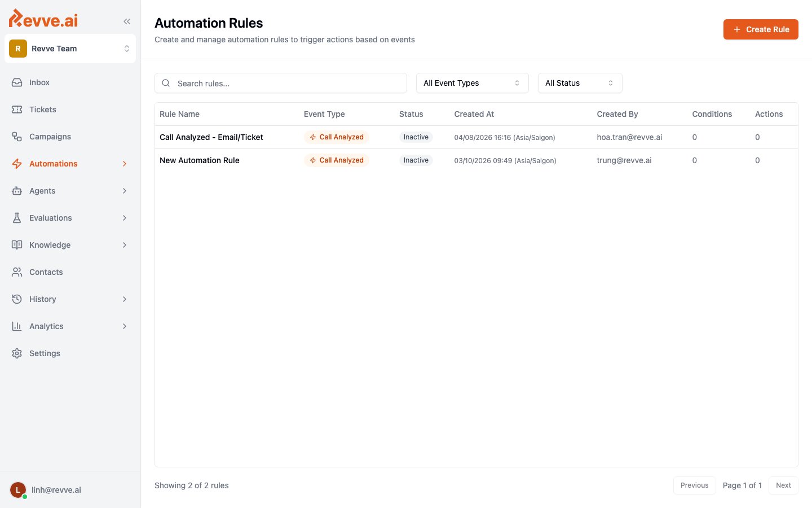
Task: Click the 03/10/2026 09:49 created date
Action: 505,160
